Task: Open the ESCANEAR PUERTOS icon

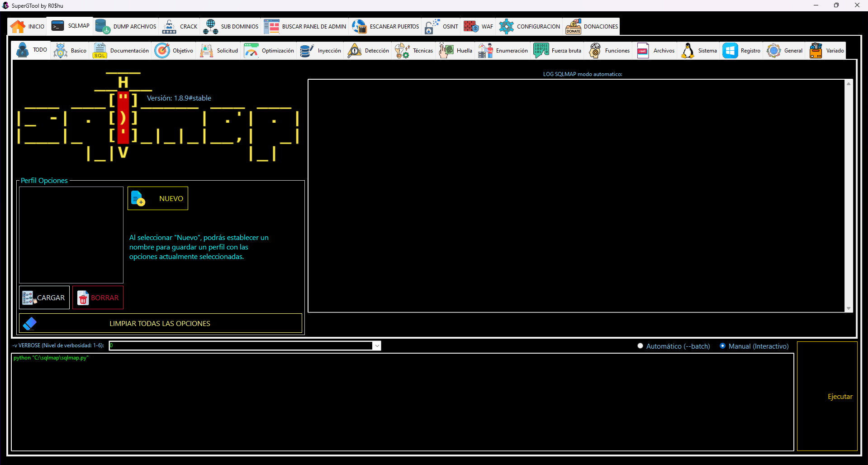Action: click(359, 27)
